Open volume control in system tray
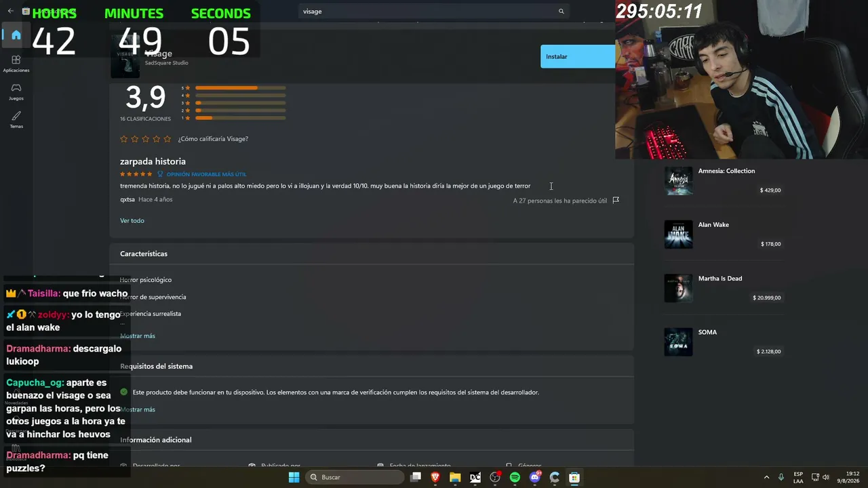The width and height of the screenshot is (868, 488). click(x=826, y=477)
